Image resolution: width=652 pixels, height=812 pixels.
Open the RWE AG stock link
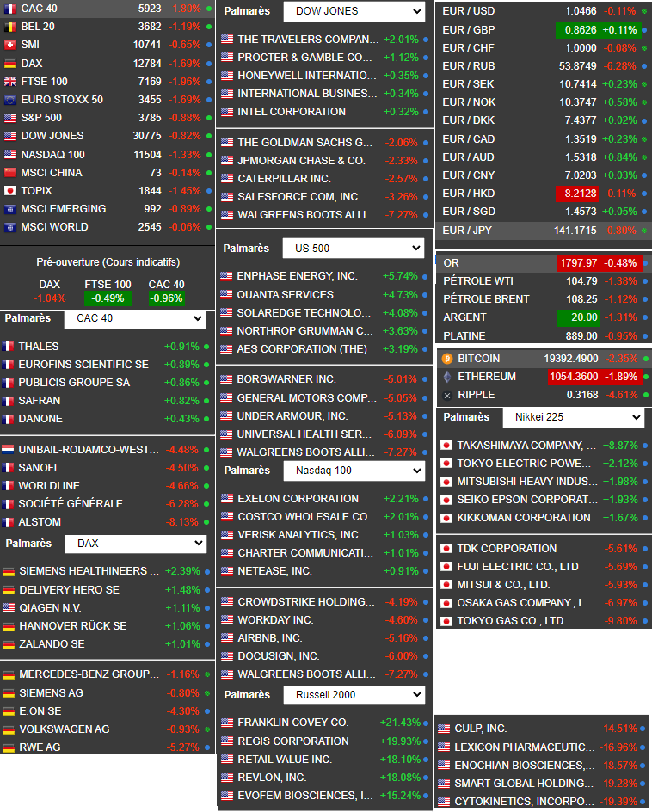click(40, 747)
